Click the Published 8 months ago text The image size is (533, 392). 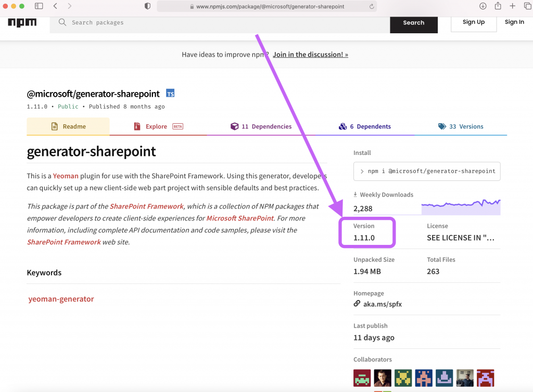pos(127,107)
